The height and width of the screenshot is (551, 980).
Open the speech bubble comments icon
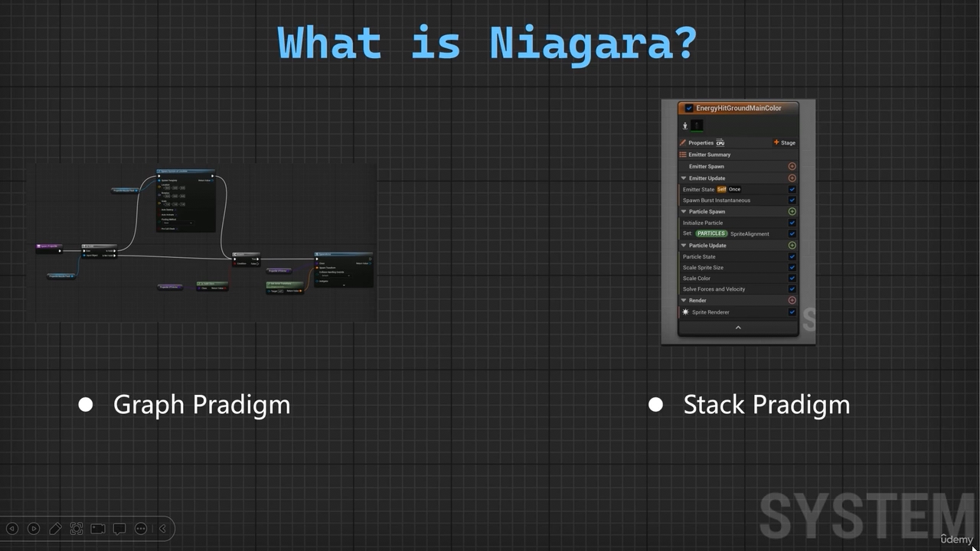pos(119,529)
